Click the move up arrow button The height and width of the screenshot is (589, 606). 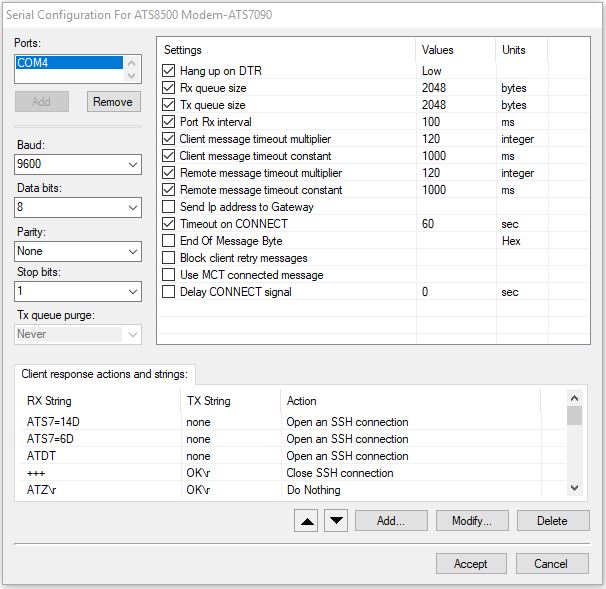pyautogui.click(x=309, y=520)
